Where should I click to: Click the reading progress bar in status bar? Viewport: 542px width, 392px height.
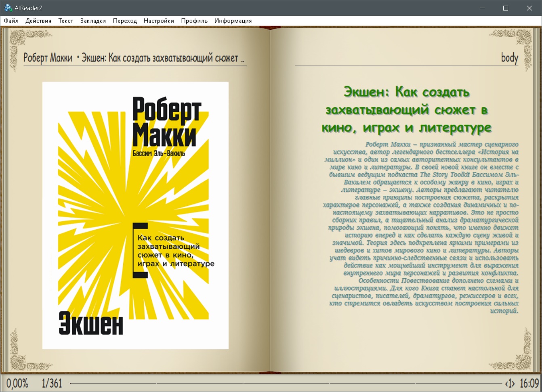point(286,383)
